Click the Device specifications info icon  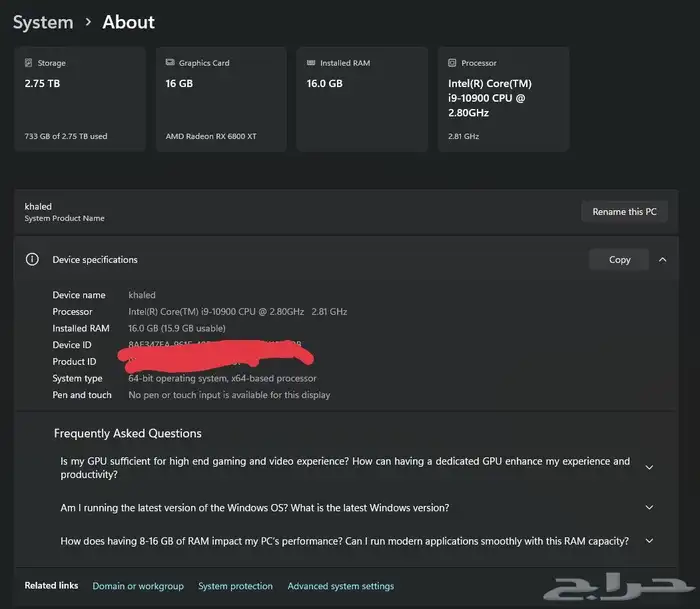32,259
